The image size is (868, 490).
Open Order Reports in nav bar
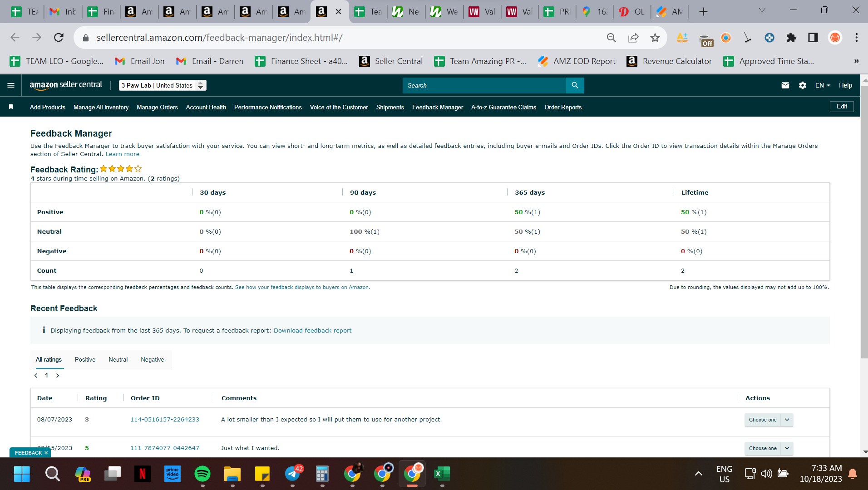click(563, 107)
